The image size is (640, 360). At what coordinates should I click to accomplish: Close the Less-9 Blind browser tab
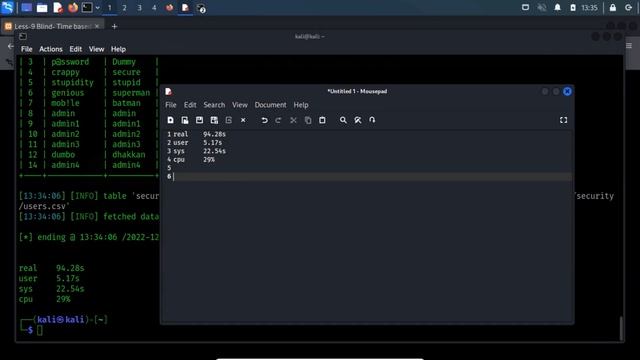97,26
